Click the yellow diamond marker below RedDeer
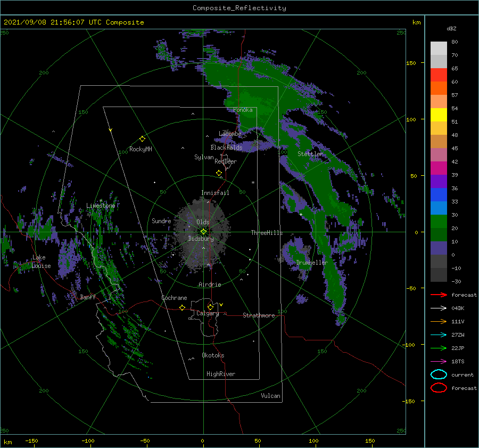Image resolution: width=479 pixels, height=448 pixels. 219,173
